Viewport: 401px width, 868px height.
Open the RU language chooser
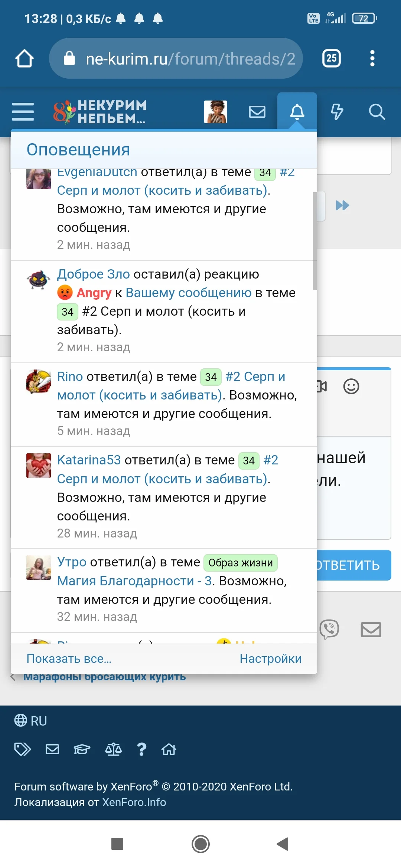(x=31, y=721)
